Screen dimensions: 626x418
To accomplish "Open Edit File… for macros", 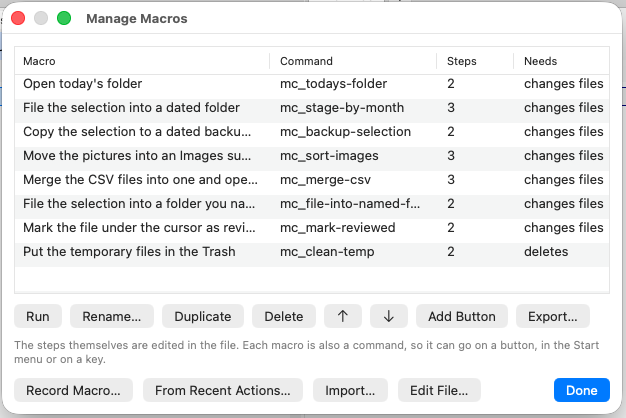I will tap(439, 390).
